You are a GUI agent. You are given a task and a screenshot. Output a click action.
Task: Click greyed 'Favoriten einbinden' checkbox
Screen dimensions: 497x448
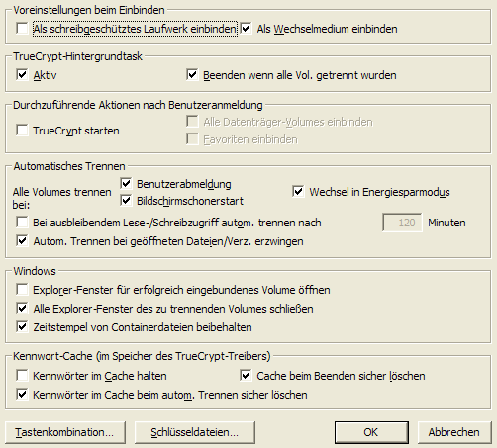pyautogui.click(x=192, y=139)
